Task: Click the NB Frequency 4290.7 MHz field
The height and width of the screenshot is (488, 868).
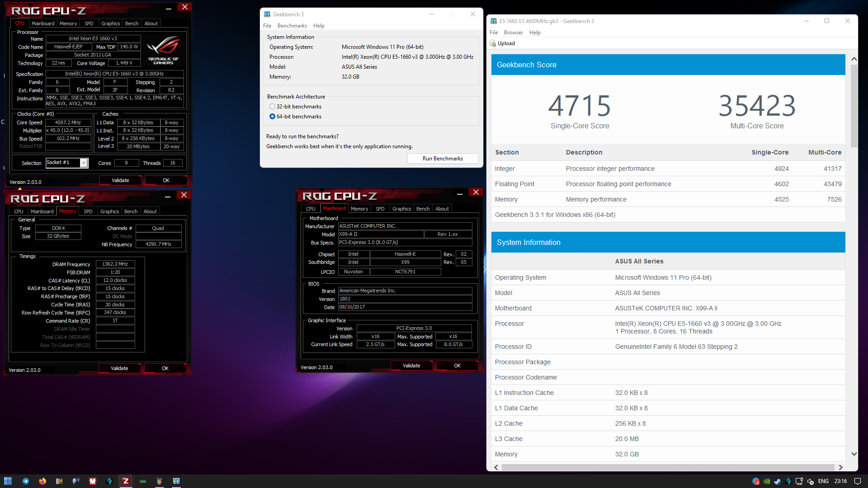Action: (x=158, y=244)
